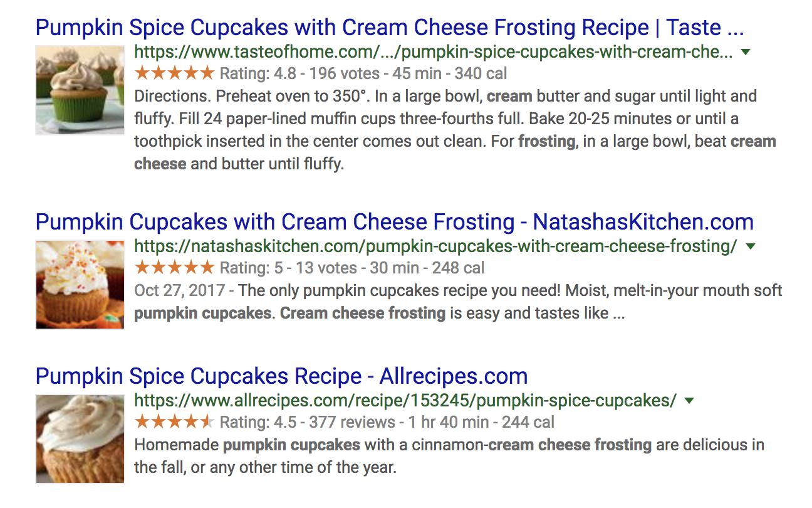Open the Allrecipes.com Pumpkin Spice Cupcakes title

pyautogui.click(x=281, y=376)
